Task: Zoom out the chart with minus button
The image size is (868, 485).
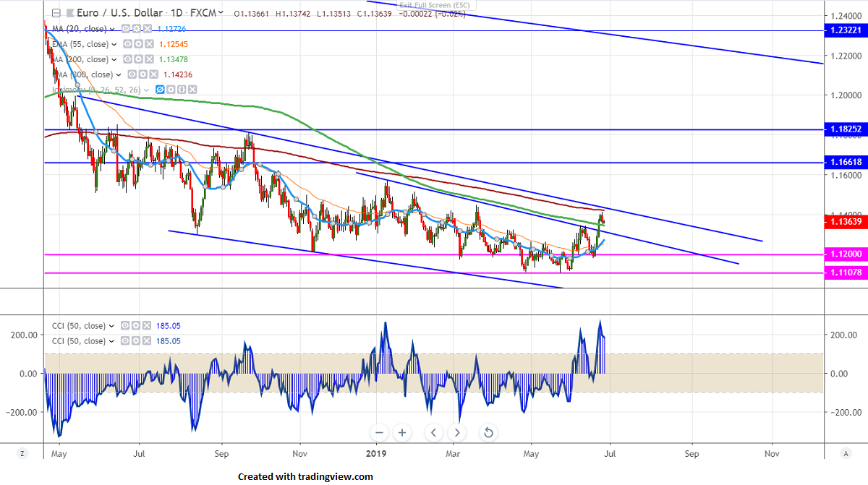Action: (380, 433)
